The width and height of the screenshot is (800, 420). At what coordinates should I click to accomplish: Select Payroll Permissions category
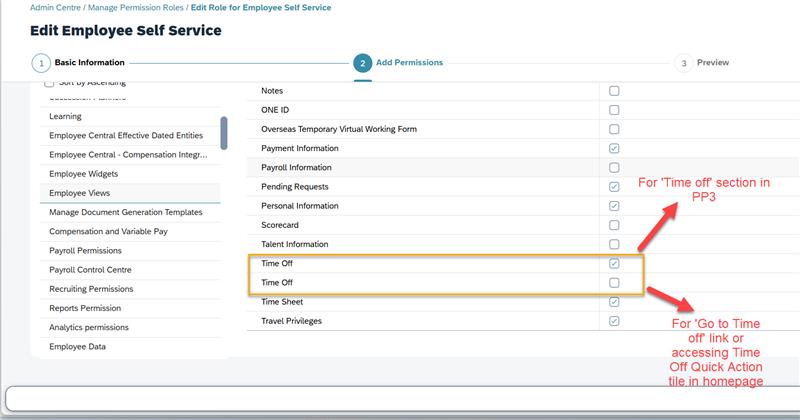(x=130, y=251)
